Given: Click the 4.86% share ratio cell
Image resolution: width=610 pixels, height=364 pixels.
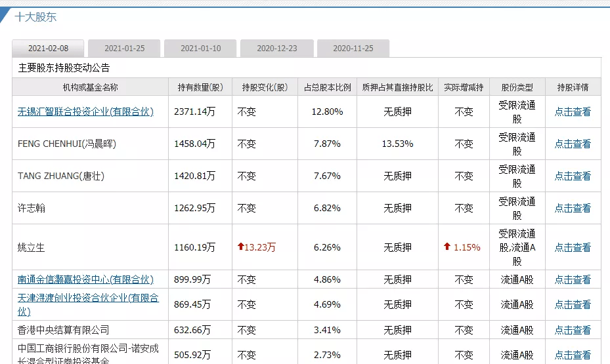Looking at the screenshot, I should (327, 279).
